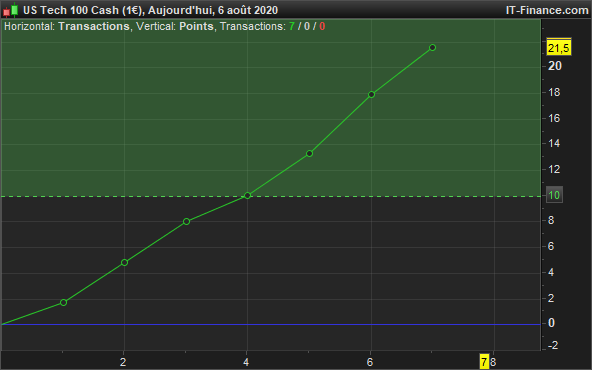
Task: Select the data point at transaction 1
Action: 63,302
